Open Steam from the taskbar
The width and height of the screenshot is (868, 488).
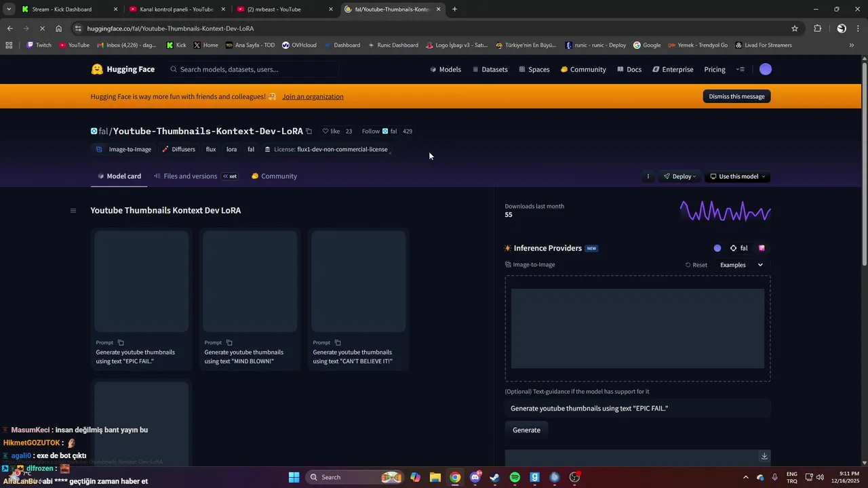coord(495,477)
